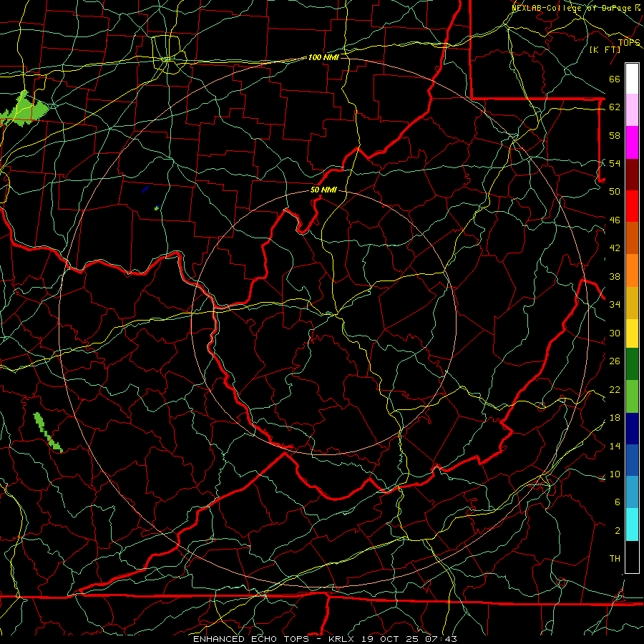Click the '34' legend value

pyautogui.click(x=615, y=305)
